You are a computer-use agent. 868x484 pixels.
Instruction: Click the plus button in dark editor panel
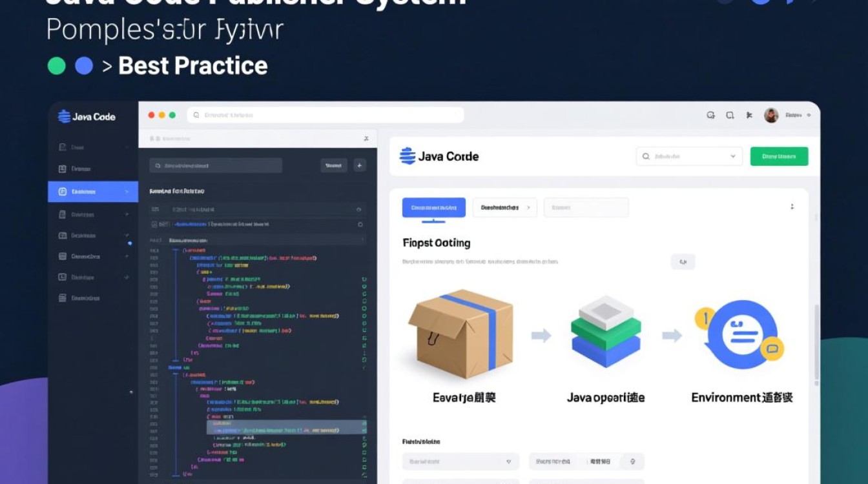pos(360,166)
